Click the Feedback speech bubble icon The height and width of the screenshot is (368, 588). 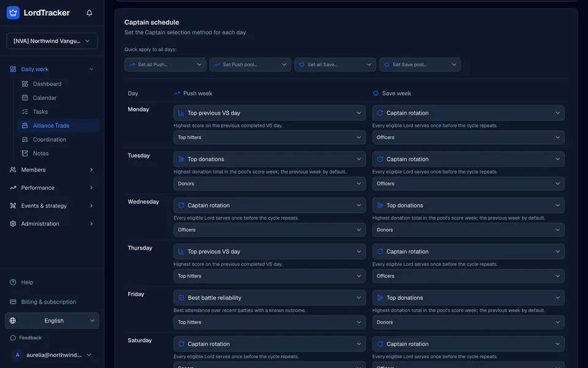(x=13, y=337)
